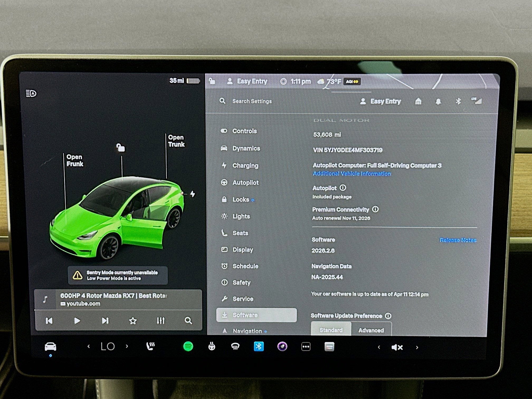Viewport: 532px width, 399px height.
Task: Favorite current track with star
Action: pos(133,321)
